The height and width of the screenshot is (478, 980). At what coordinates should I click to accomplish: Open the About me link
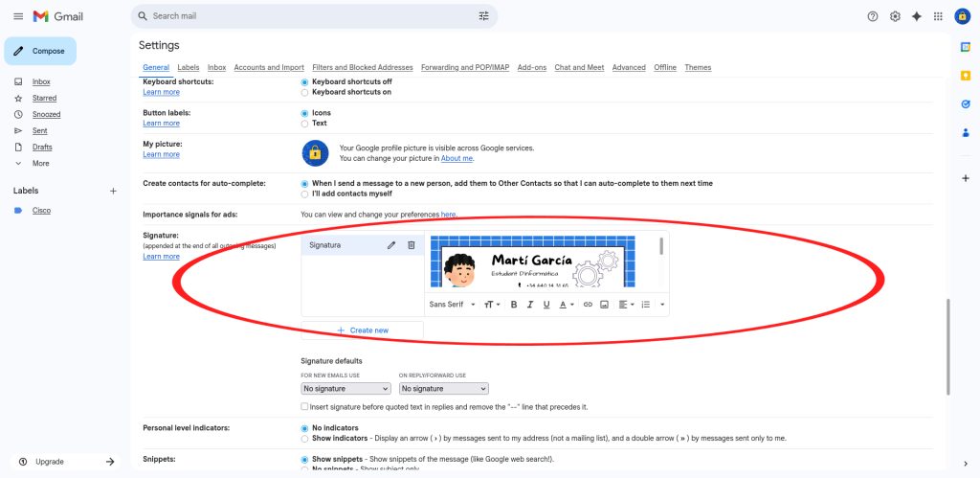click(x=457, y=158)
